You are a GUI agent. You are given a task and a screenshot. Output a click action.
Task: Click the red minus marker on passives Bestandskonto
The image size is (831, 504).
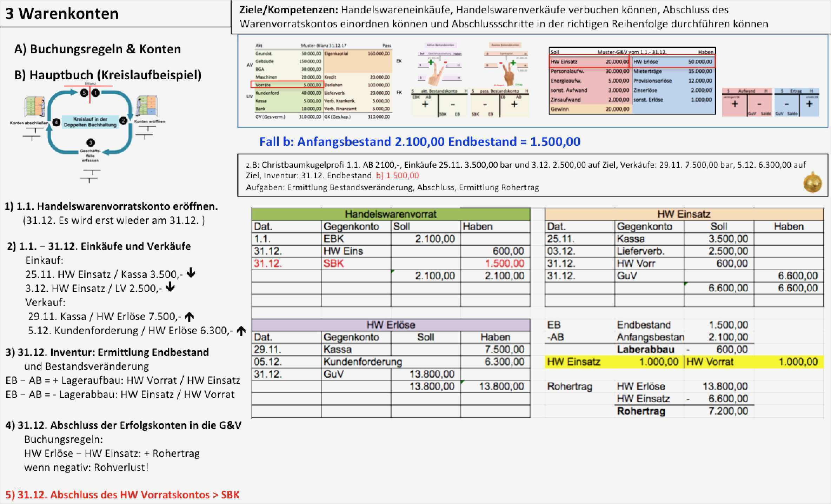pyautogui.click(x=501, y=63)
